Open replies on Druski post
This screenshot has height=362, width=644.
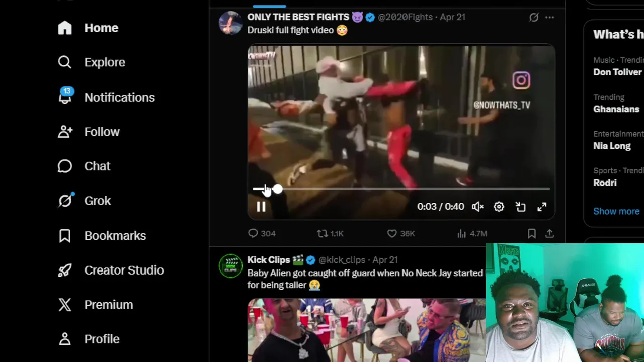[x=262, y=233]
